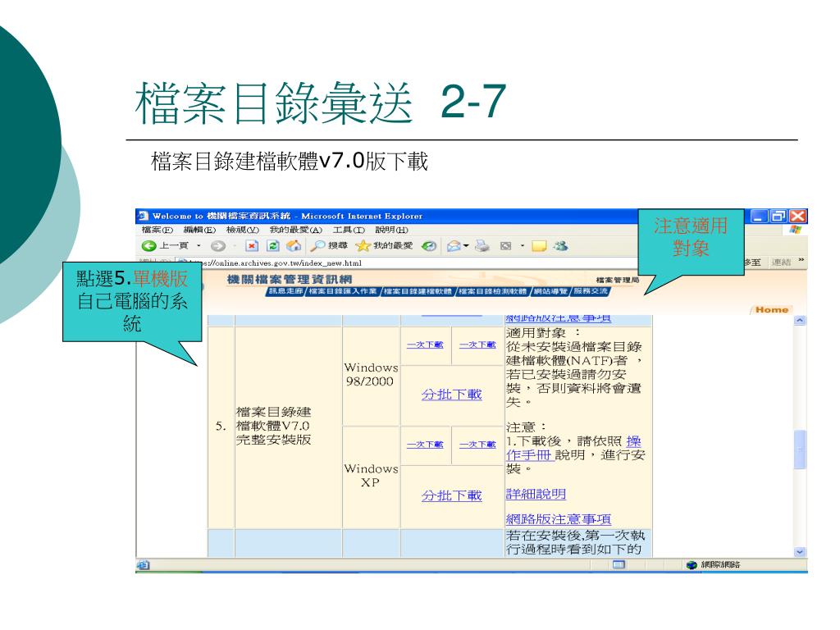Open the Mail button dropdown arrow

[x=466, y=246]
